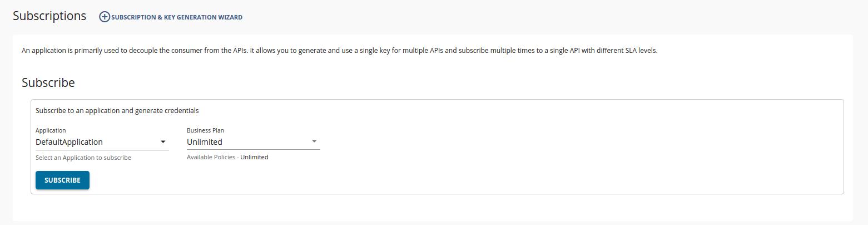Click the Business Plan dropdown arrow
The image size is (868, 225).
[x=314, y=141]
